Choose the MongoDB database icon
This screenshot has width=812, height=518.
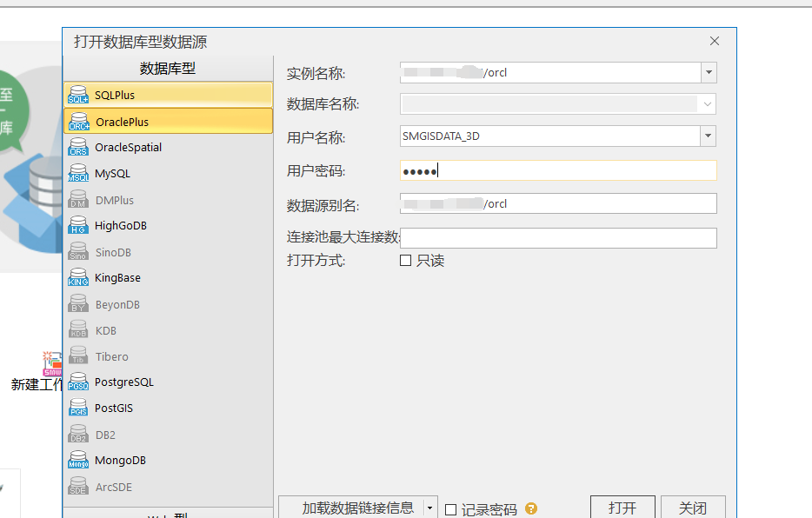pos(78,460)
